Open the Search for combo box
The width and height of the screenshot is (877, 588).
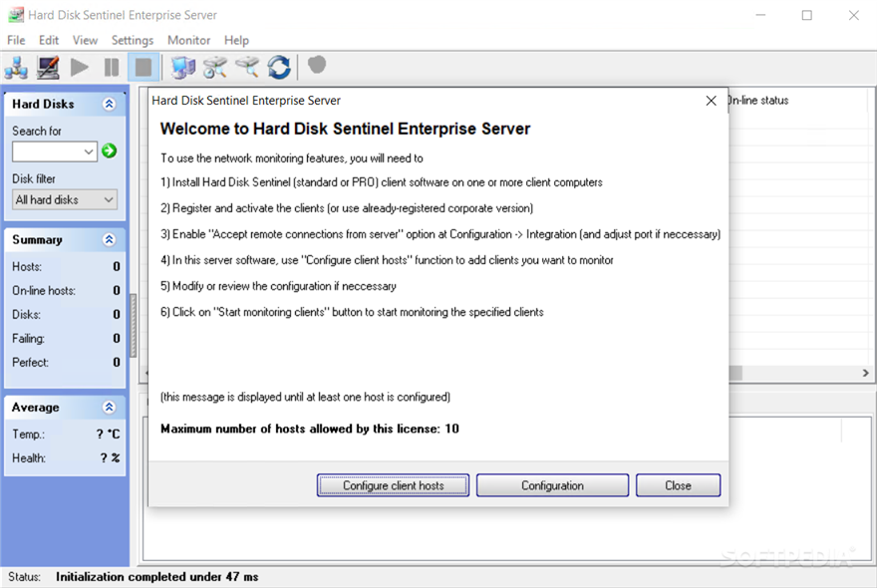55,151
